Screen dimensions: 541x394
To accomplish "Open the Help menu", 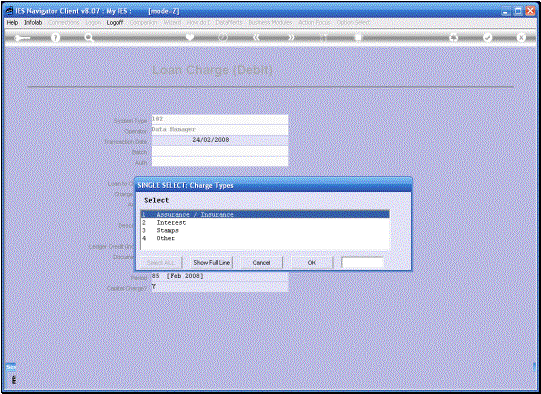I will coord(12,22).
